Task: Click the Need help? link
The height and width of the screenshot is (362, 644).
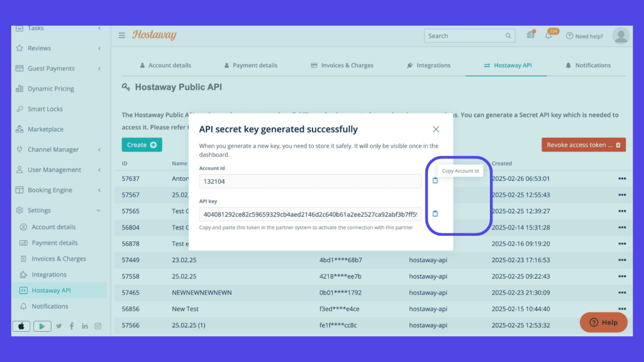Action: (584, 36)
